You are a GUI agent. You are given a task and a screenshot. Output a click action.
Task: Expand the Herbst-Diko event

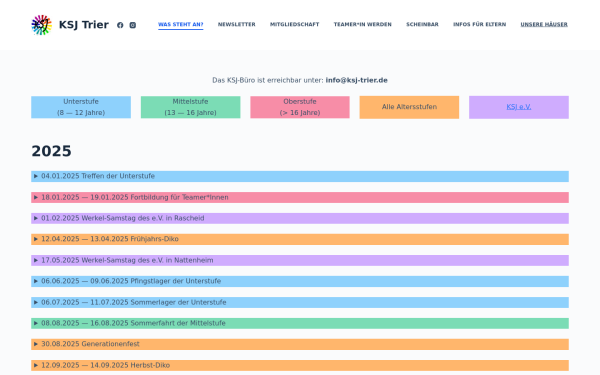[x=300, y=365]
